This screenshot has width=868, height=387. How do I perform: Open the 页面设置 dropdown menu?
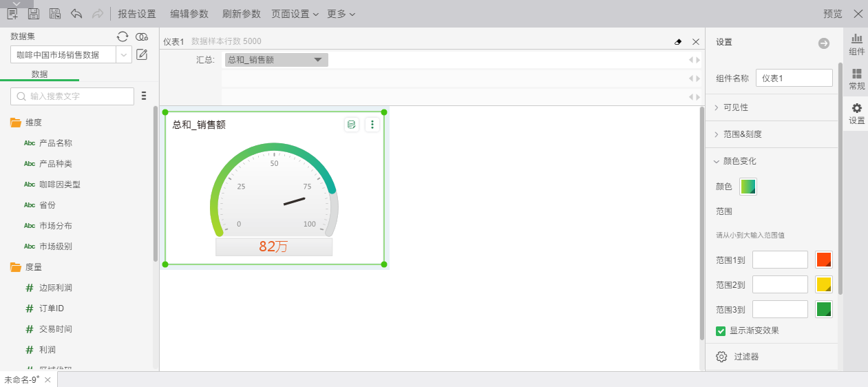tap(295, 14)
